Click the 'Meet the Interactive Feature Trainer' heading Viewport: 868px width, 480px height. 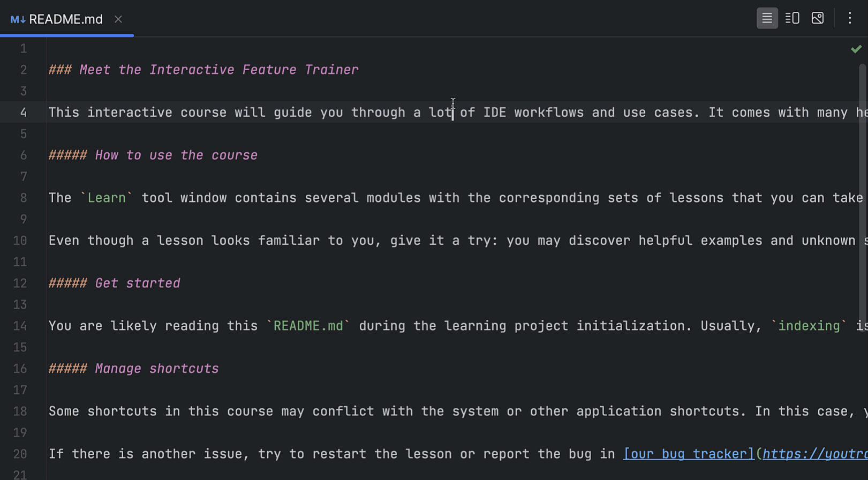point(218,69)
